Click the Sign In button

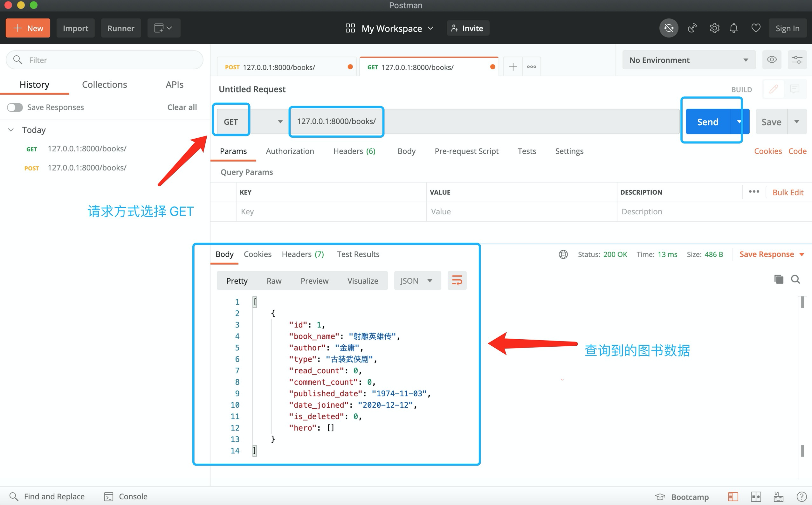pos(787,28)
